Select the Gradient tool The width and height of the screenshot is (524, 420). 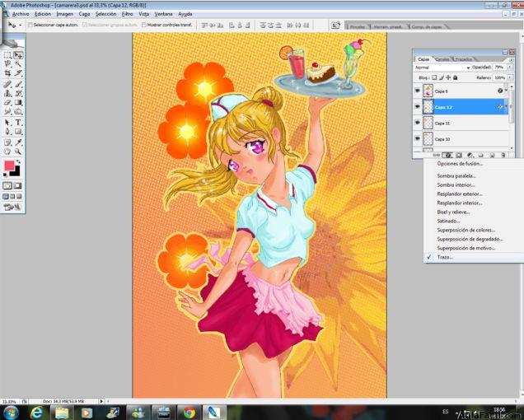pyautogui.click(x=18, y=102)
